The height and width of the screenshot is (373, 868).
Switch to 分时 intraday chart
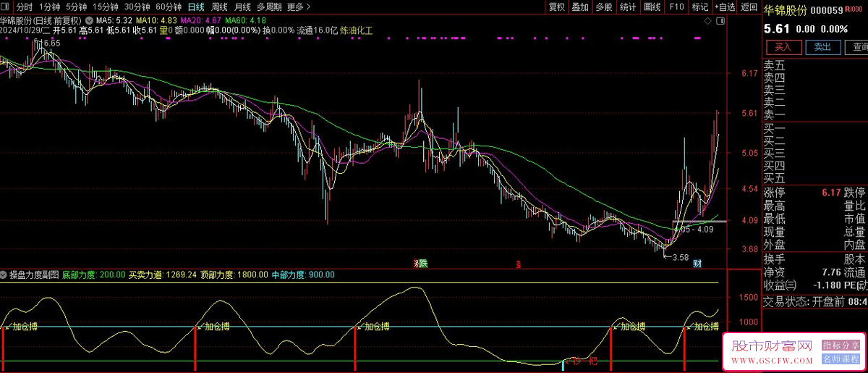coord(25,7)
